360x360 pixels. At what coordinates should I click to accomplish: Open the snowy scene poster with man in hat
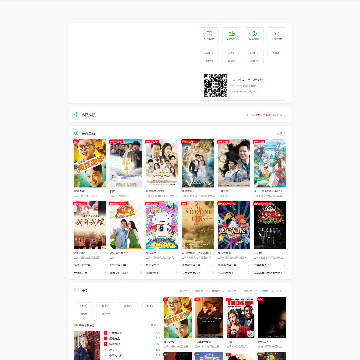(x=126, y=163)
